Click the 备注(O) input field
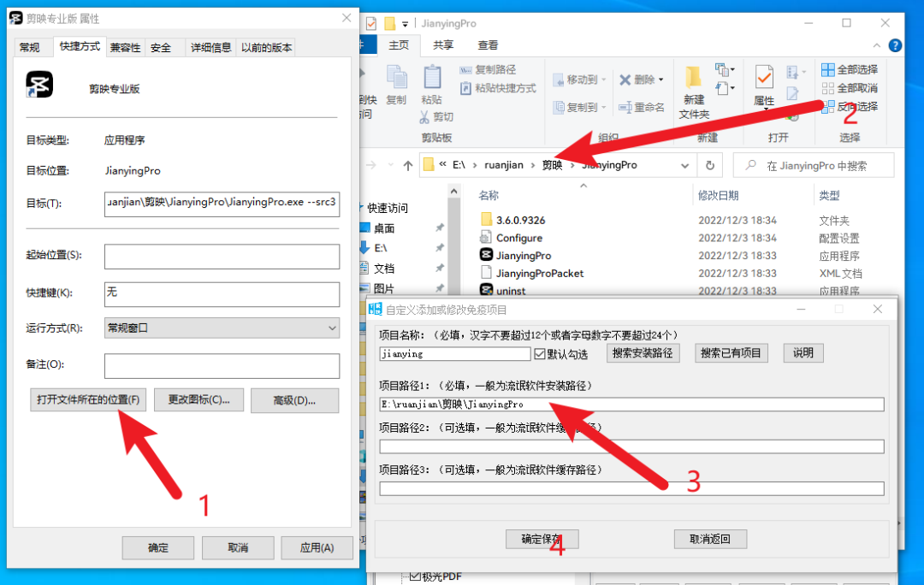Viewport: 924px width, 585px height. pos(222,366)
